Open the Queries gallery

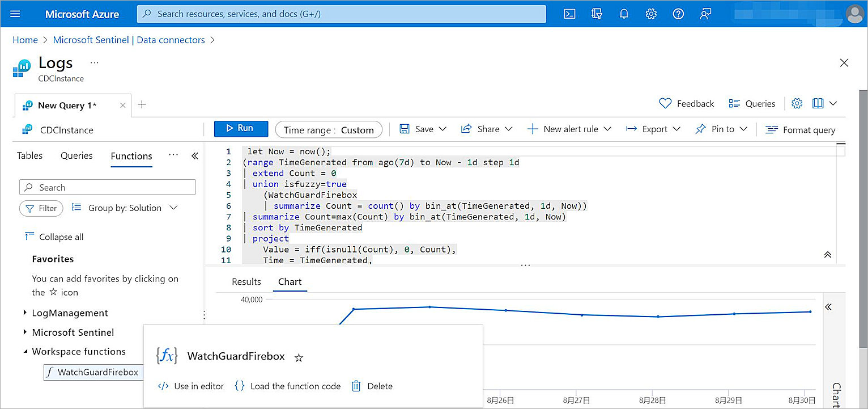pos(752,103)
